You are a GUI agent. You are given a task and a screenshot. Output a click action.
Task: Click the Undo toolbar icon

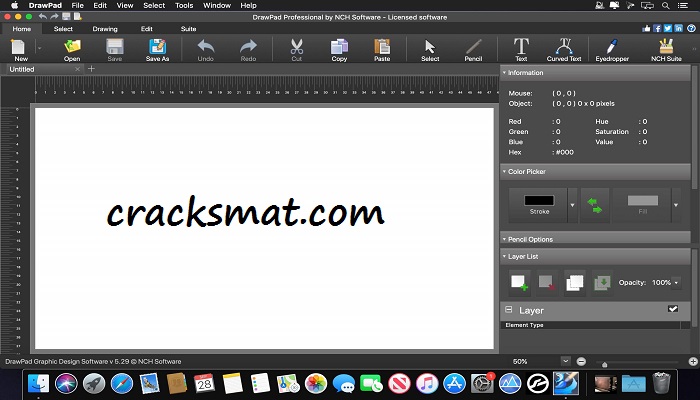[x=205, y=50]
